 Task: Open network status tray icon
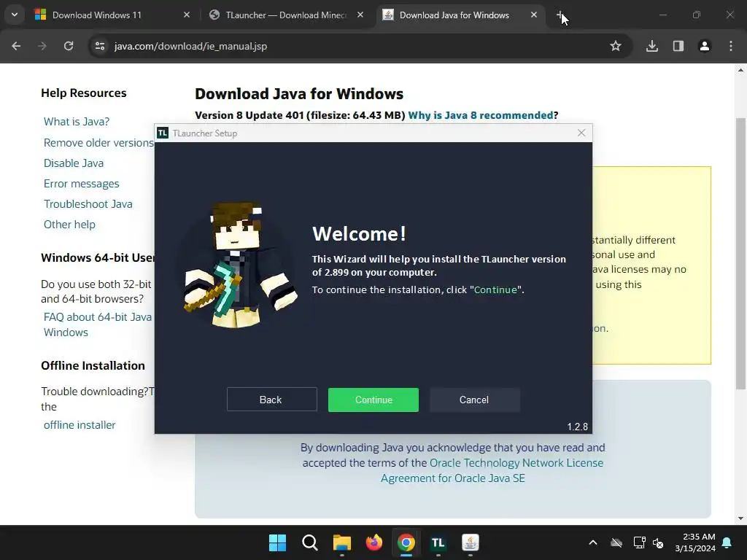(639, 542)
